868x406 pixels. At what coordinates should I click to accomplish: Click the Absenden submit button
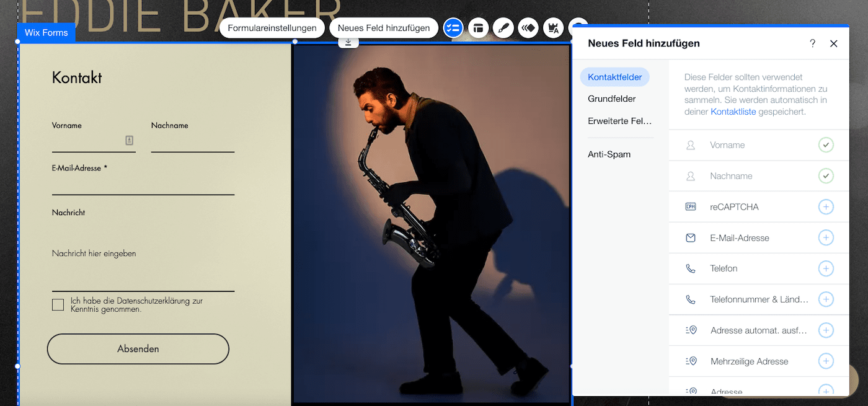138,349
